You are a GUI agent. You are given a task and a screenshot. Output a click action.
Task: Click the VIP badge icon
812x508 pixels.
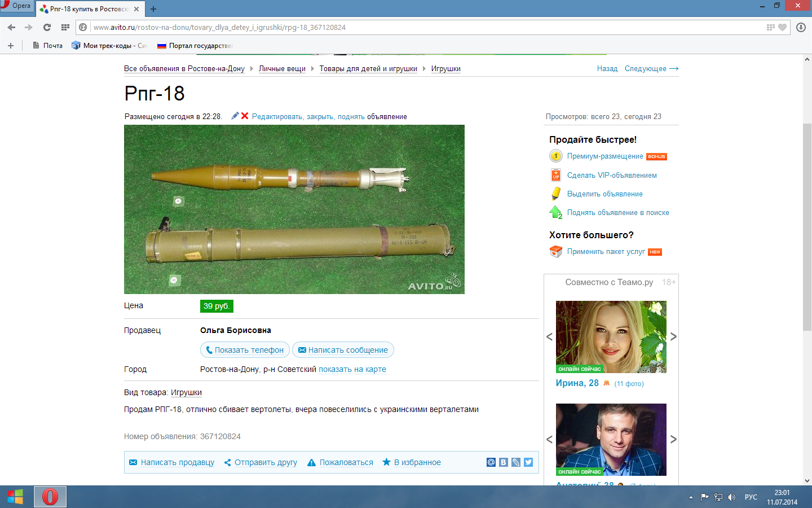coord(556,175)
